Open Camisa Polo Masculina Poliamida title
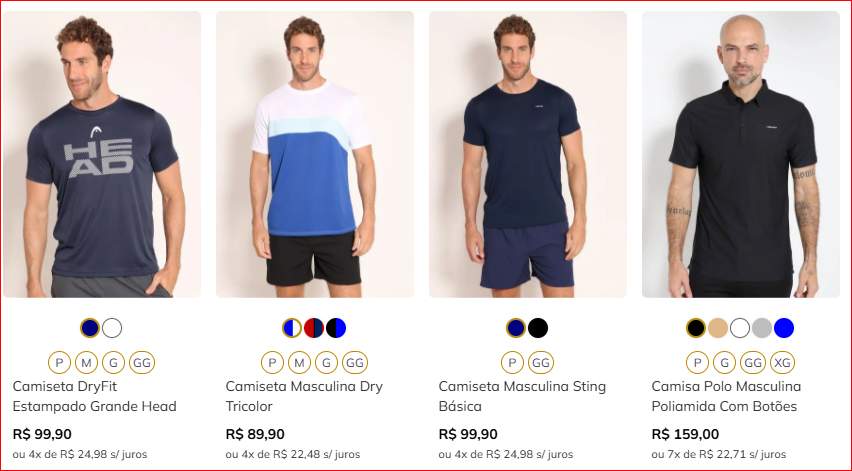 point(726,396)
